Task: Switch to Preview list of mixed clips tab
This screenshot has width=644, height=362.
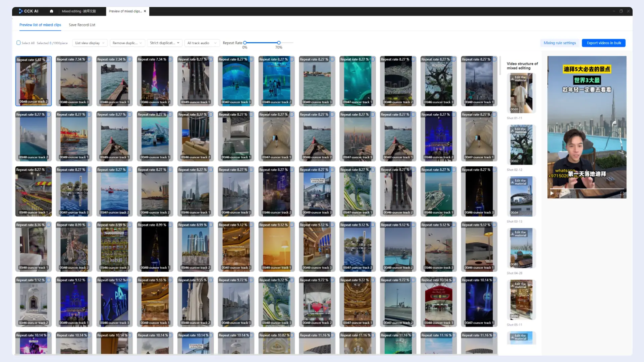Action: [x=40, y=25]
